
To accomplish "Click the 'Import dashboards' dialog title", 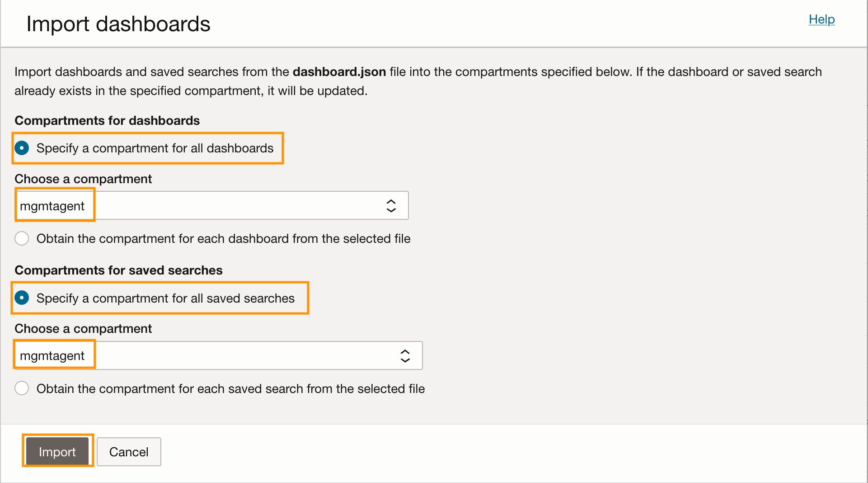I will [118, 24].
